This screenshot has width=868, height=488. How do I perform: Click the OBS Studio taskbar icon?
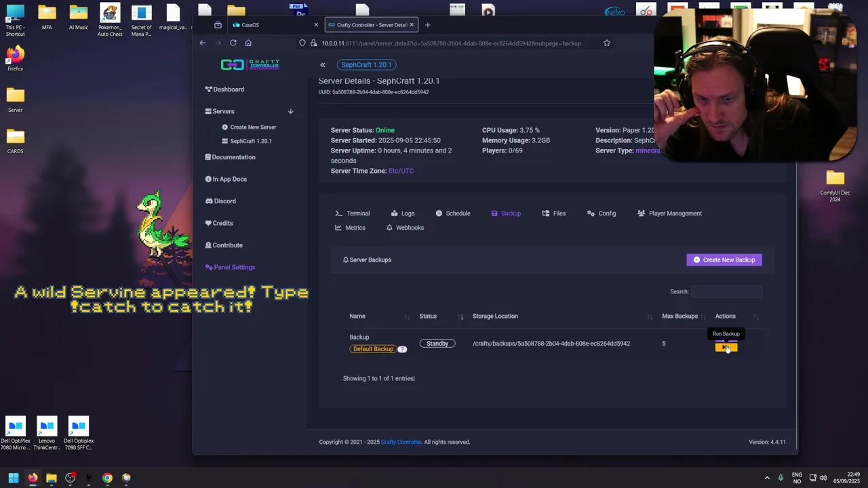(x=70, y=478)
